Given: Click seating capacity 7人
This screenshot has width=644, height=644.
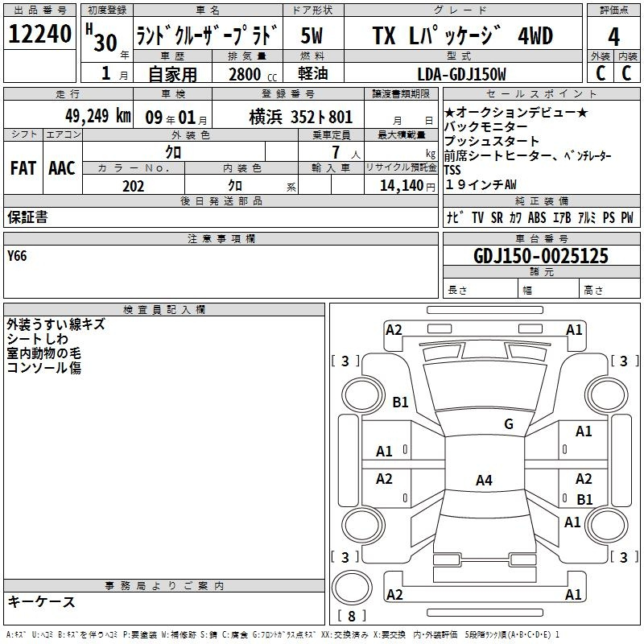Looking at the screenshot, I should tap(346, 152).
